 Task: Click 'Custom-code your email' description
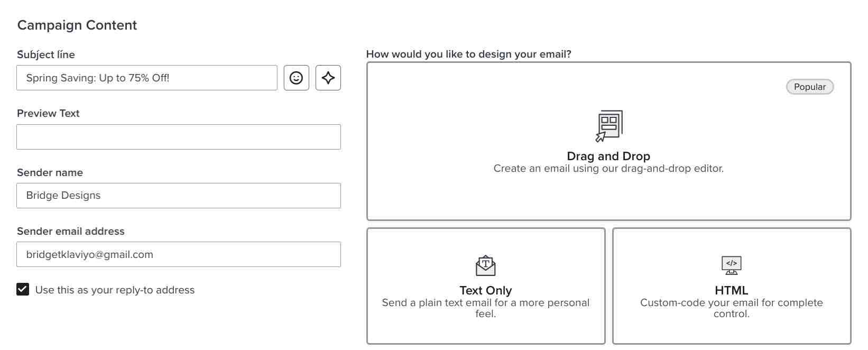point(732,308)
